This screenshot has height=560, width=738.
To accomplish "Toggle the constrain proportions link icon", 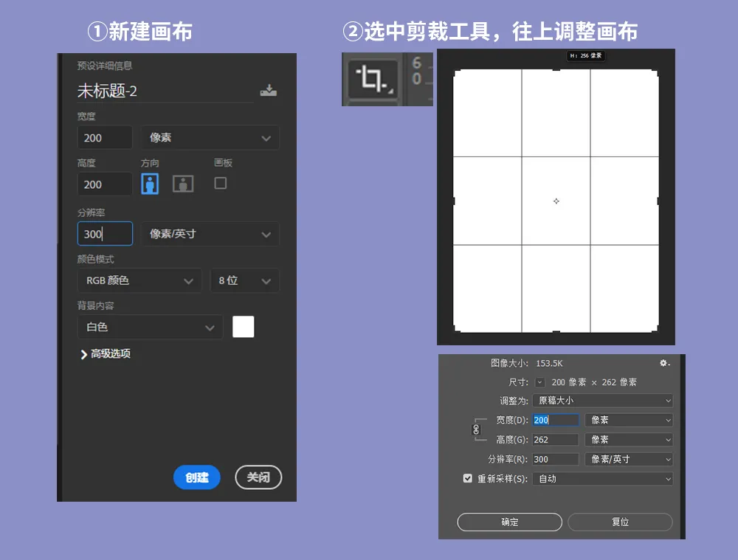I will point(476,429).
